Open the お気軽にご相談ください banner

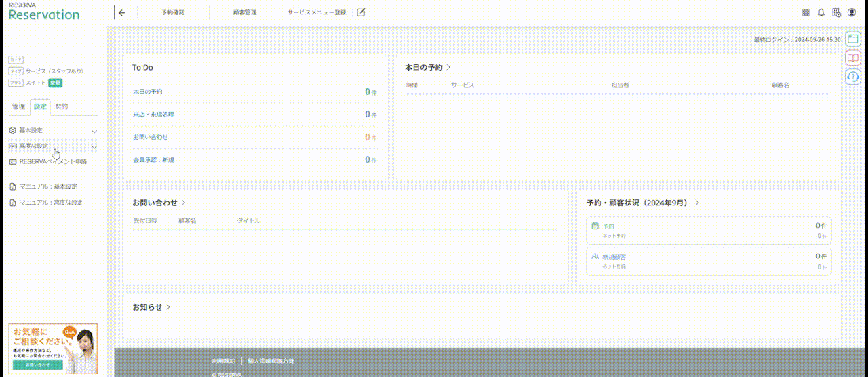[x=53, y=349]
